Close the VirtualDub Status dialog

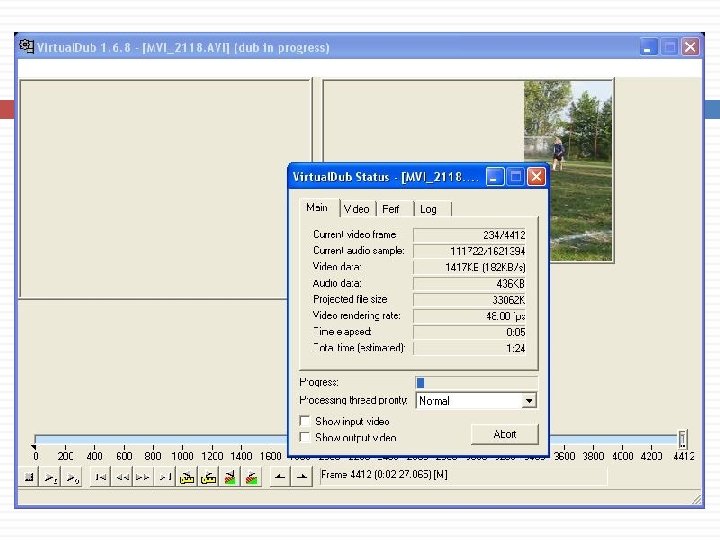tap(536, 177)
